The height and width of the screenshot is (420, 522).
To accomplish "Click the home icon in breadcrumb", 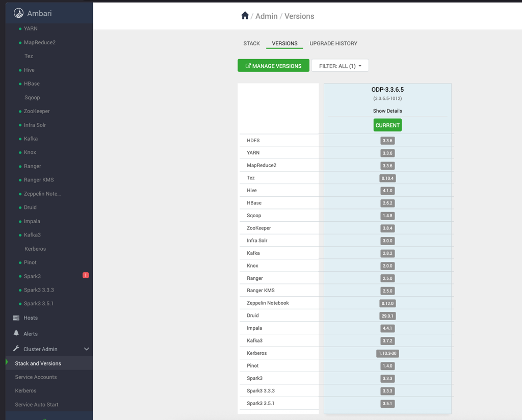I will (245, 16).
